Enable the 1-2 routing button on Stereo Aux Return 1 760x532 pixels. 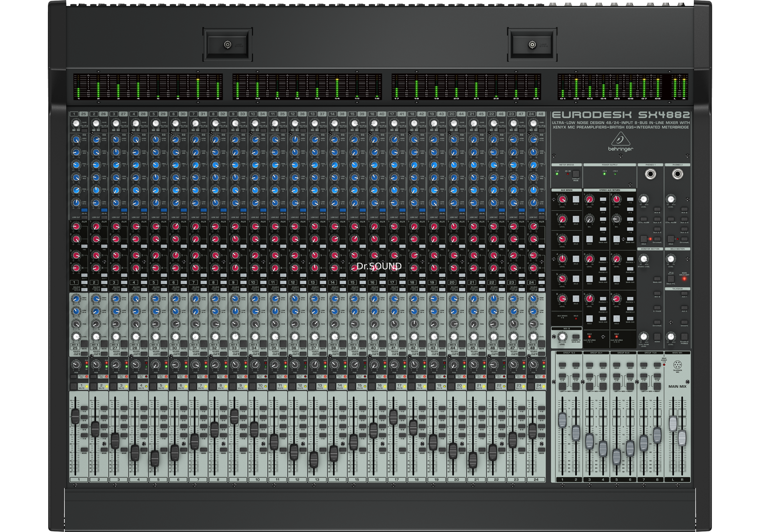(603, 199)
